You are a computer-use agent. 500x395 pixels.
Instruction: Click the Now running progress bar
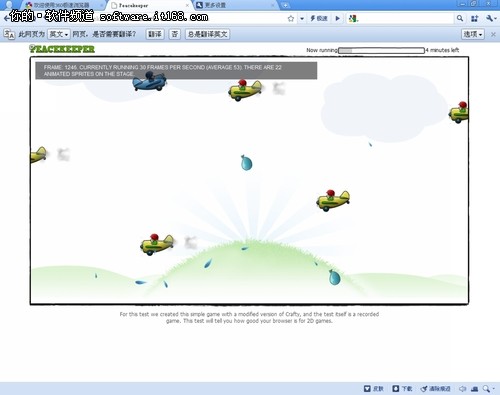click(381, 50)
